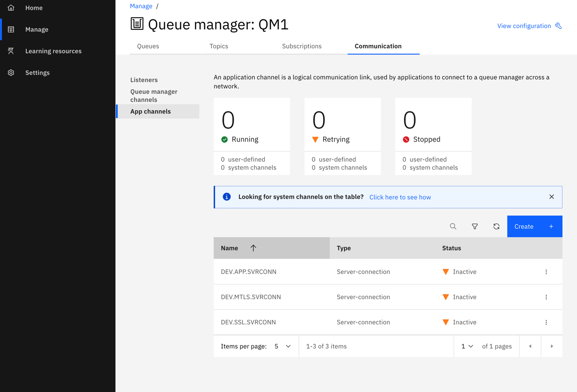
Task: Open the filter funnel icon
Action: (475, 226)
